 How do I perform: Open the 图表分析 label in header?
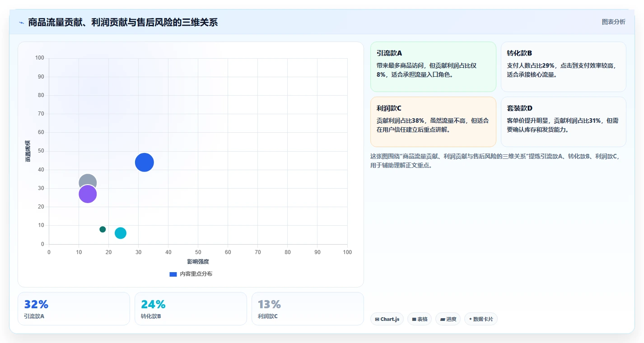coord(613,22)
